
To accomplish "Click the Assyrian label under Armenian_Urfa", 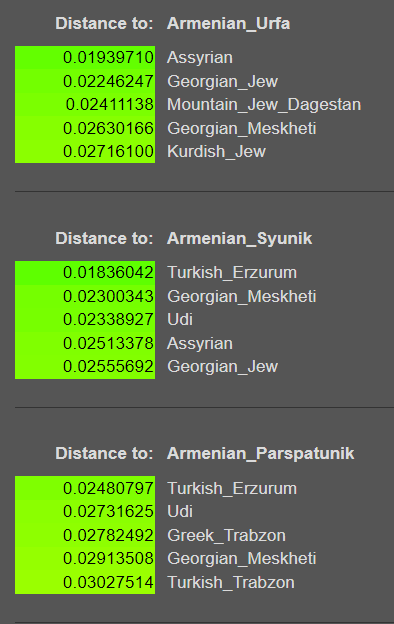I will tap(200, 58).
